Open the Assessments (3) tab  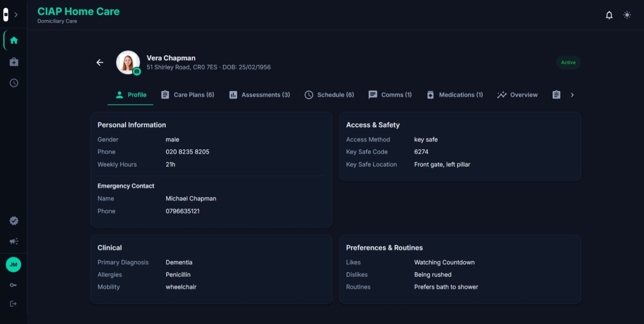coord(260,95)
